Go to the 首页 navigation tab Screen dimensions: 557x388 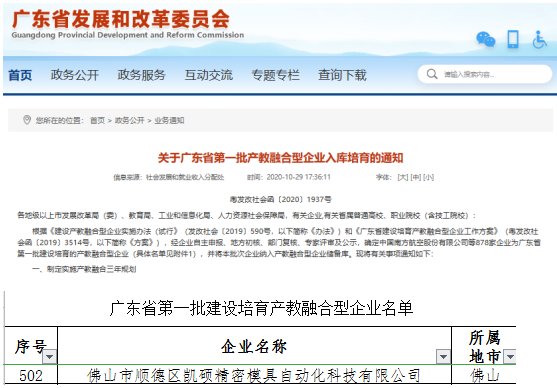click(20, 75)
